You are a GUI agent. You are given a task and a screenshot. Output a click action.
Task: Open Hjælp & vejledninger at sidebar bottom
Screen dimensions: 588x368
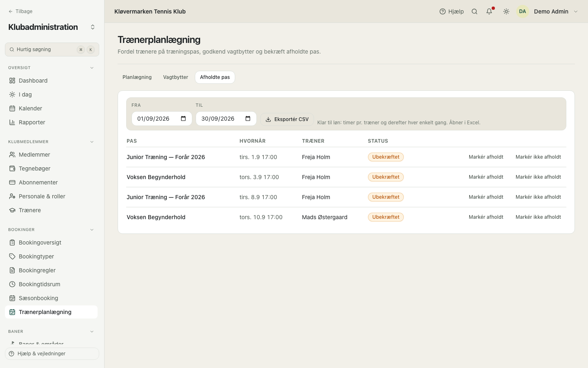[52, 354]
